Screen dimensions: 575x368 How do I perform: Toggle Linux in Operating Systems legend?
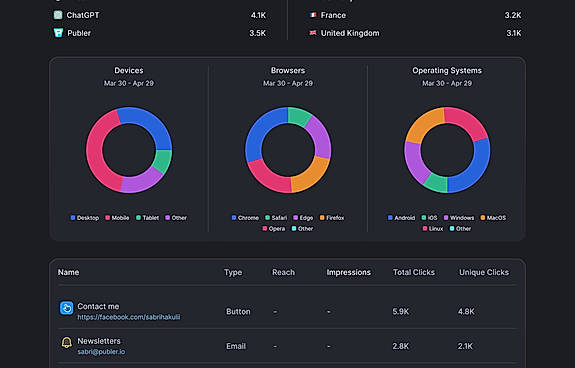click(x=433, y=229)
